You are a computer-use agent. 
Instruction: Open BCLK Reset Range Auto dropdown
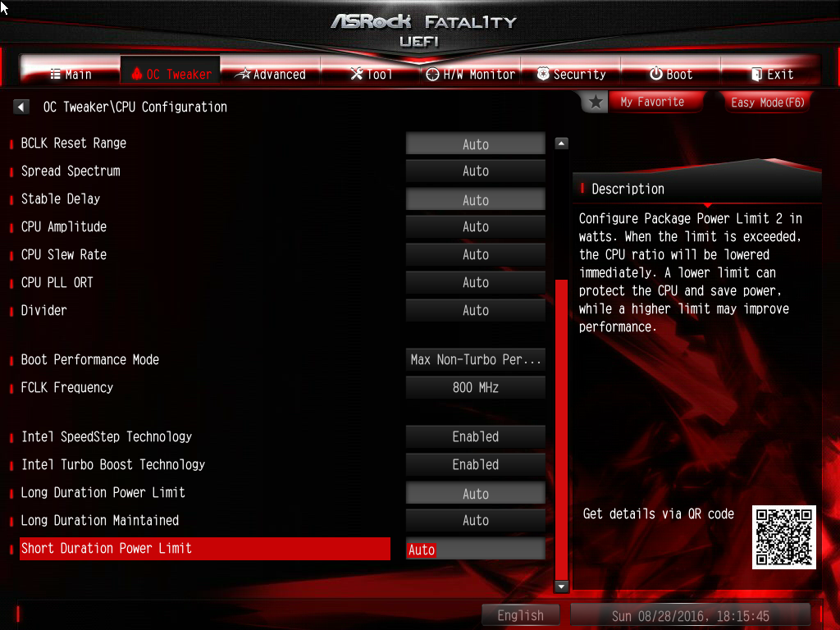point(475,144)
